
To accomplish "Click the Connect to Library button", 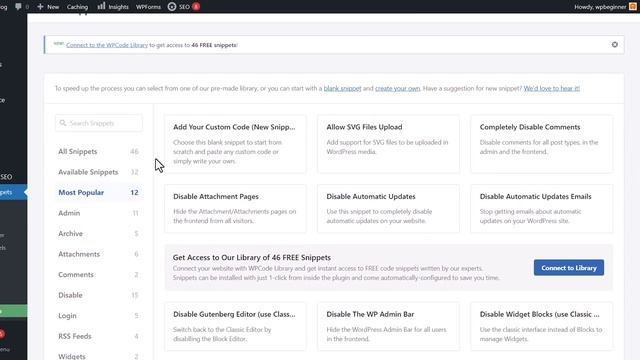I will click(569, 268).
